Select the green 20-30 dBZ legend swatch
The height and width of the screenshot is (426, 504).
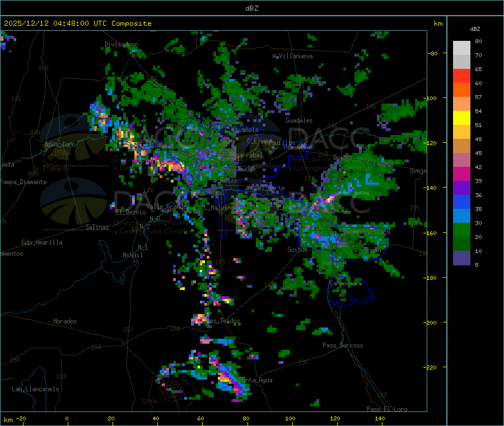point(461,230)
